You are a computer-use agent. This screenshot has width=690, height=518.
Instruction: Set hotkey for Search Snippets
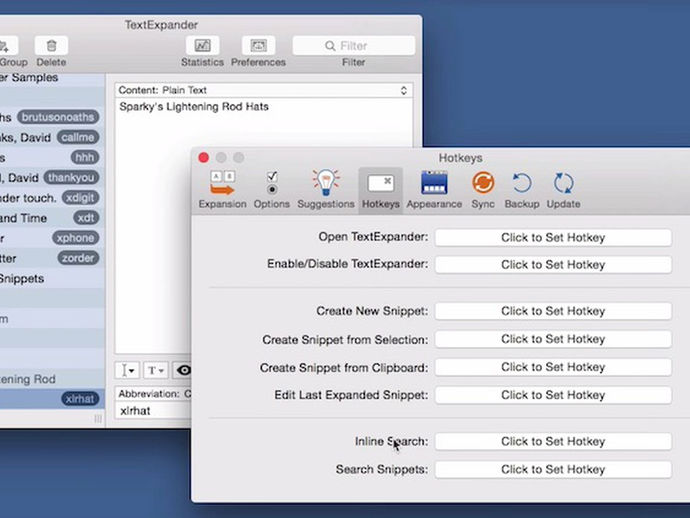(553, 470)
